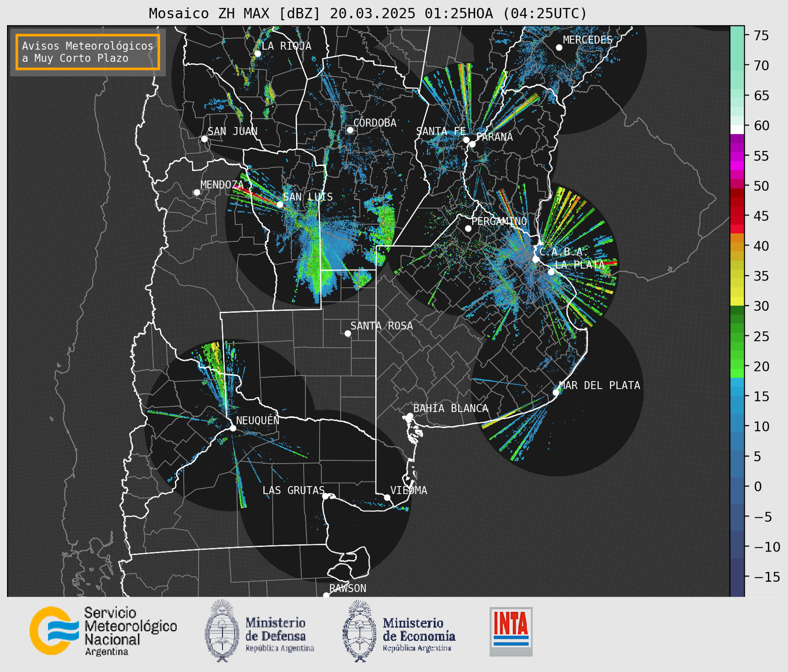The height and width of the screenshot is (672, 788).
Task: Click the INTA logo
Action: click(x=511, y=631)
